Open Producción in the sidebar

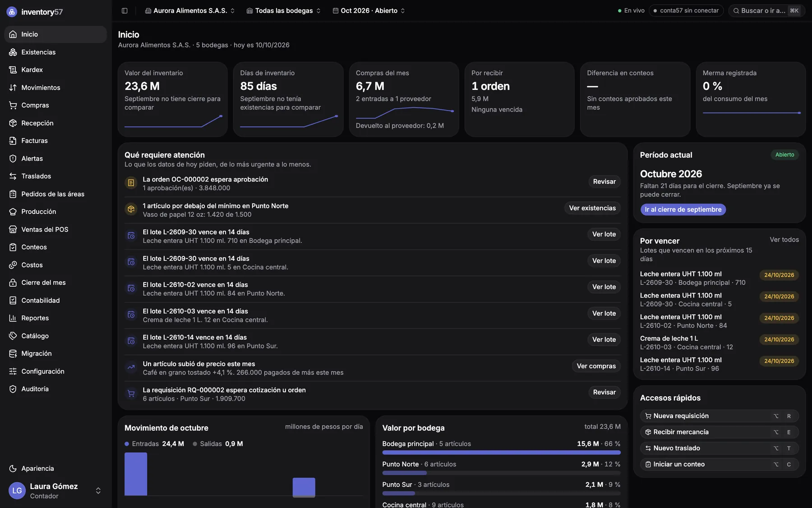click(55, 211)
